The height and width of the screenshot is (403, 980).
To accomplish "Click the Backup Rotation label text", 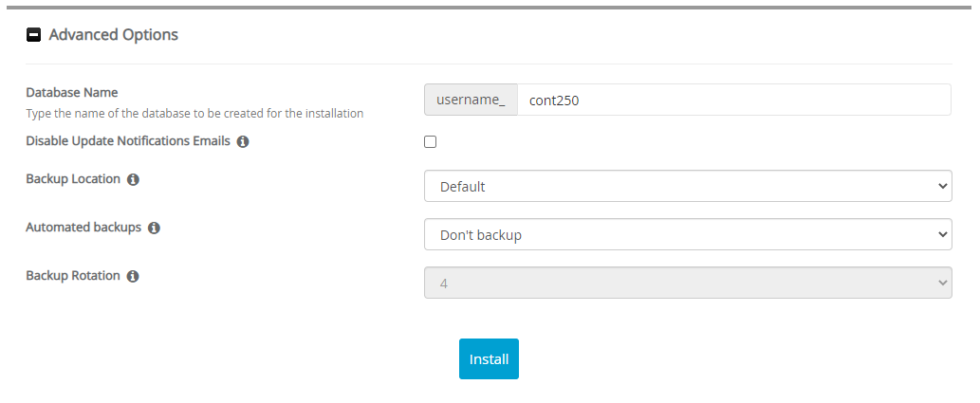I will (x=73, y=277).
